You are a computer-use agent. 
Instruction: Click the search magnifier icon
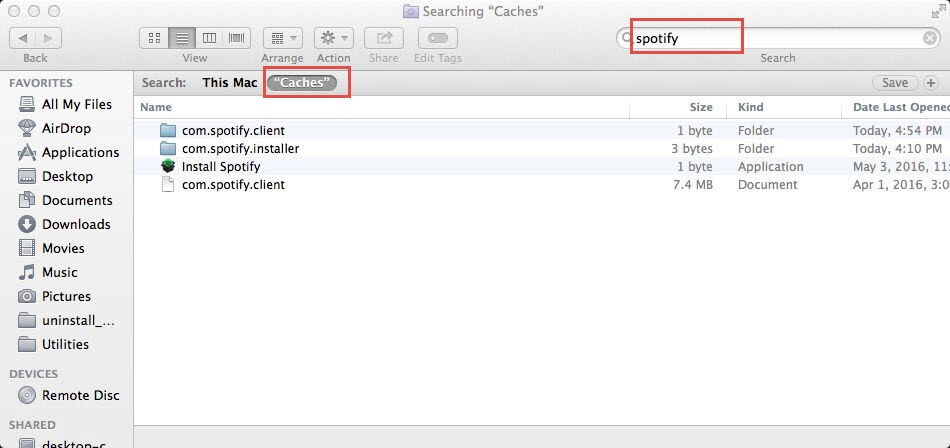tap(626, 39)
